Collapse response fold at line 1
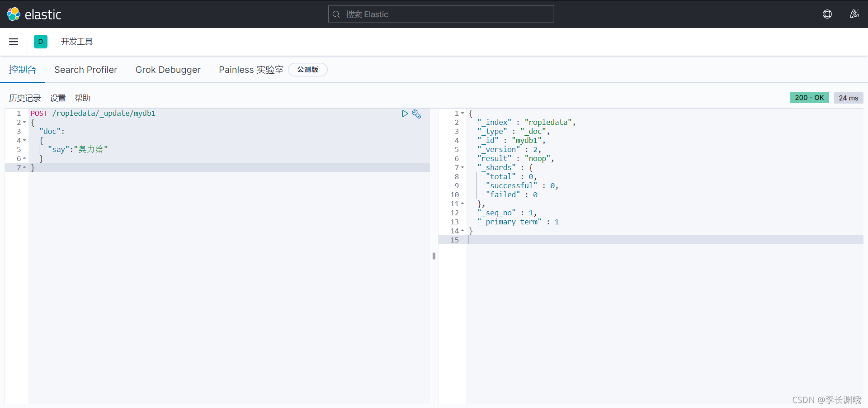This screenshot has height=408, width=868. (x=462, y=114)
